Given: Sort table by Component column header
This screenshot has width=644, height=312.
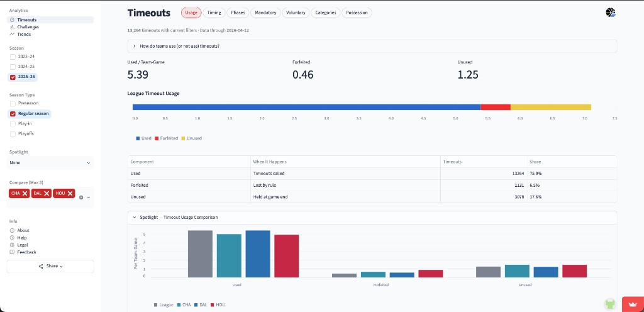Looking at the screenshot, I should pyautogui.click(x=189, y=162).
